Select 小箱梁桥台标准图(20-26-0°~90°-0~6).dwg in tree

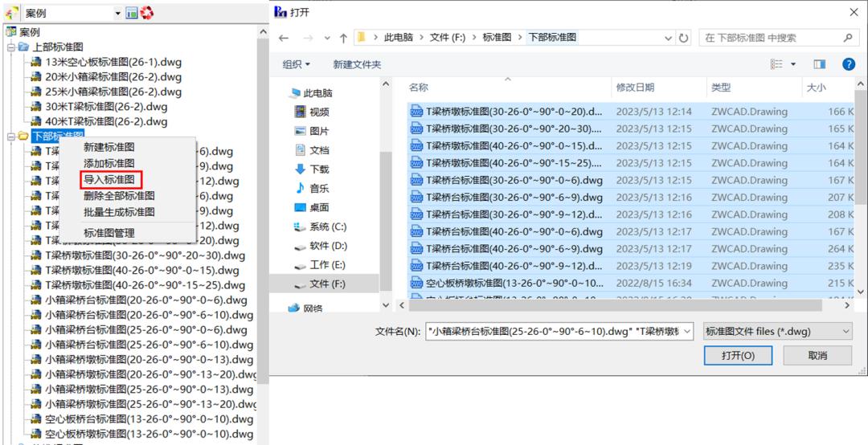coord(146,300)
